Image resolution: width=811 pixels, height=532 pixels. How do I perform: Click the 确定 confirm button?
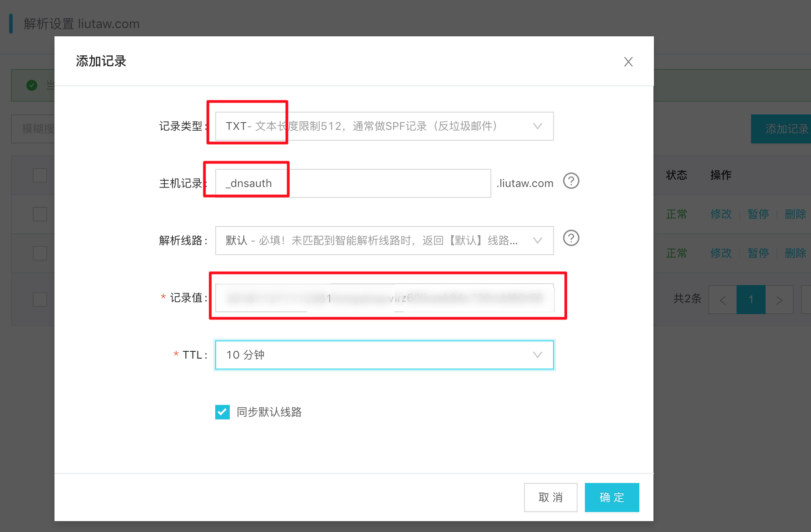[611, 497]
